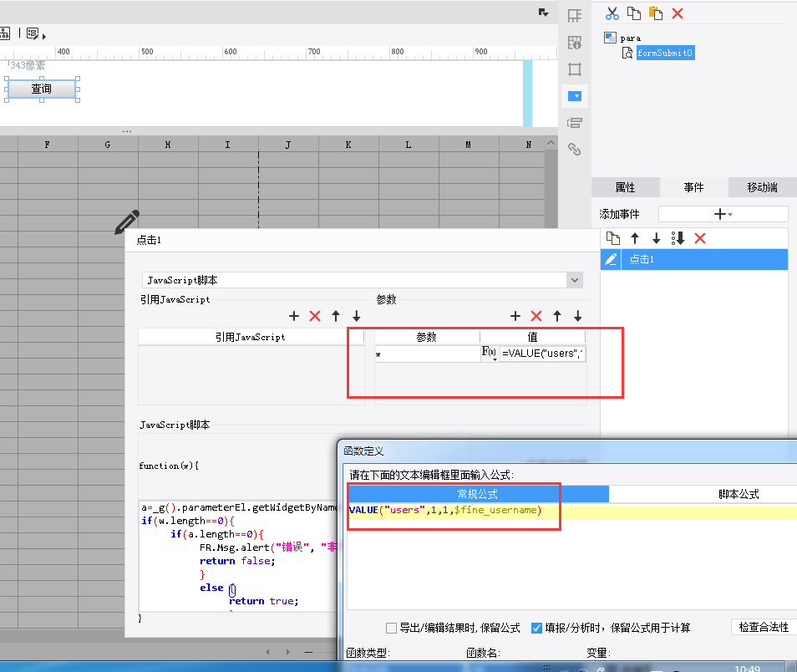
Task: Switch to the 移动端 tab
Action: pos(763,187)
